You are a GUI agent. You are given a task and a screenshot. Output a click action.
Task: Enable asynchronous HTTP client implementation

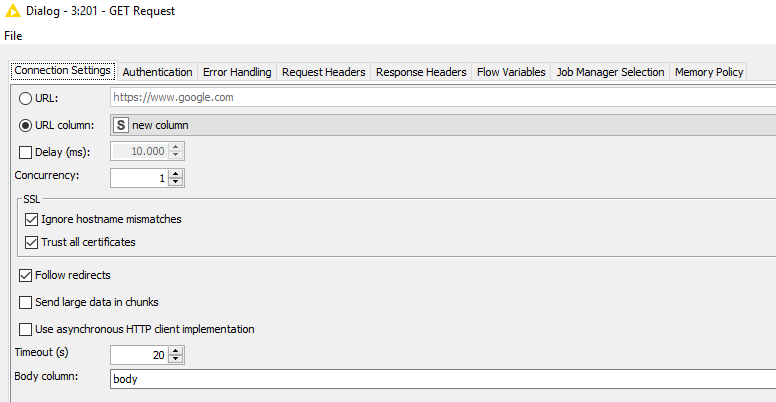pos(26,329)
